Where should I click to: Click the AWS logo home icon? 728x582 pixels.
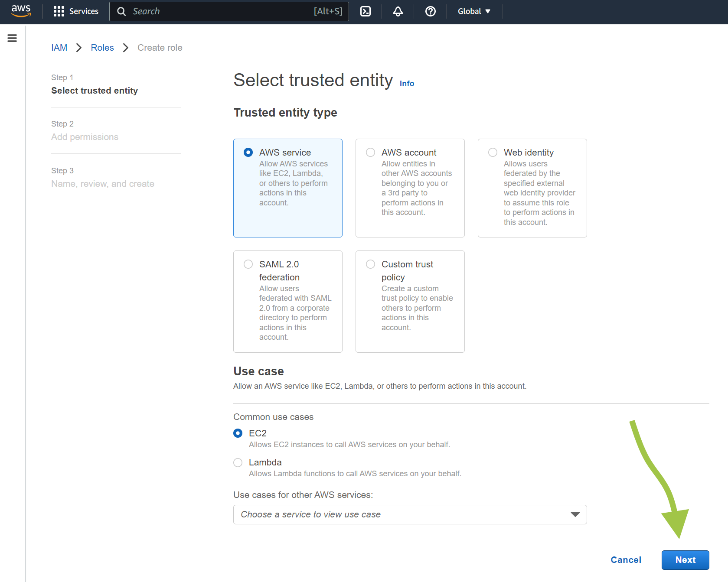click(x=21, y=11)
